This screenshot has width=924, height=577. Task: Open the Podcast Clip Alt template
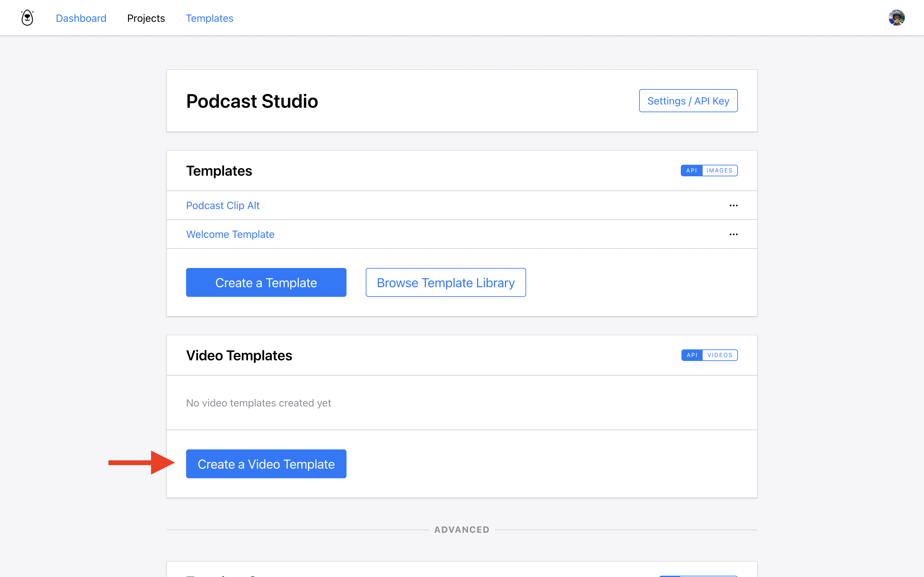(223, 206)
